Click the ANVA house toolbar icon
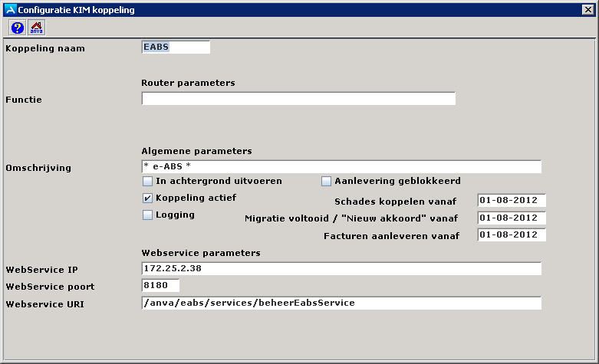Image resolution: width=599 pixels, height=364 pixels. (36, 28)
